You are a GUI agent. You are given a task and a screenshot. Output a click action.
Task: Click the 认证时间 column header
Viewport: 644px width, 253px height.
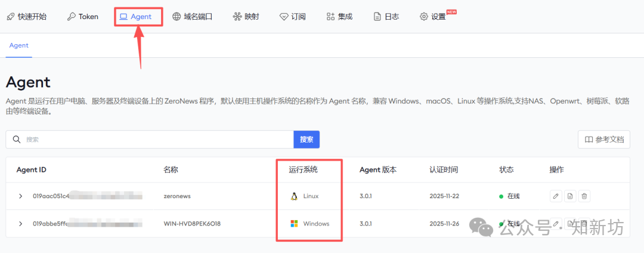(x=444, y=170)
